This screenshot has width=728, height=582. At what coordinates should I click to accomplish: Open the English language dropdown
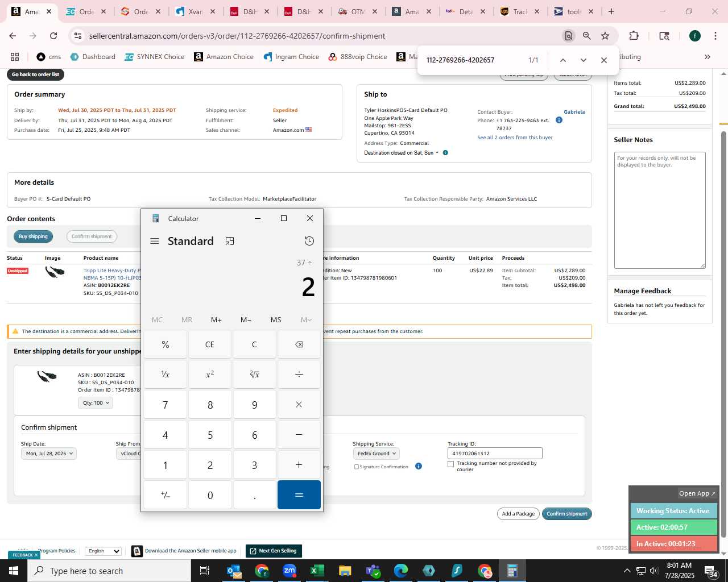coord(103,551)
